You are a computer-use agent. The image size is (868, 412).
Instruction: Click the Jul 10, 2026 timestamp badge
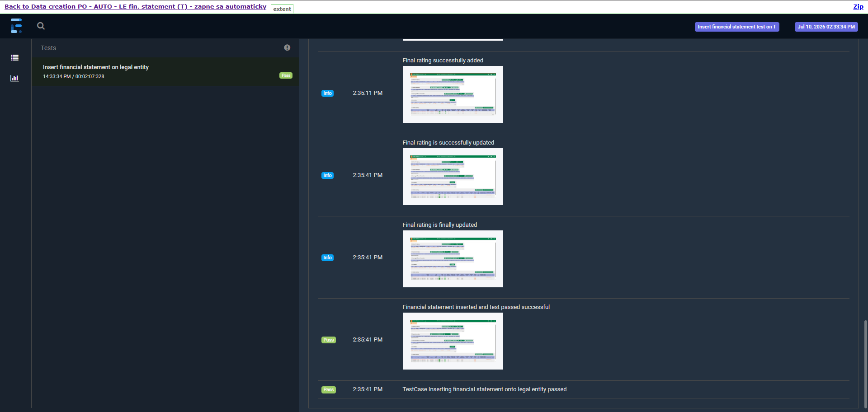[826, 27]
